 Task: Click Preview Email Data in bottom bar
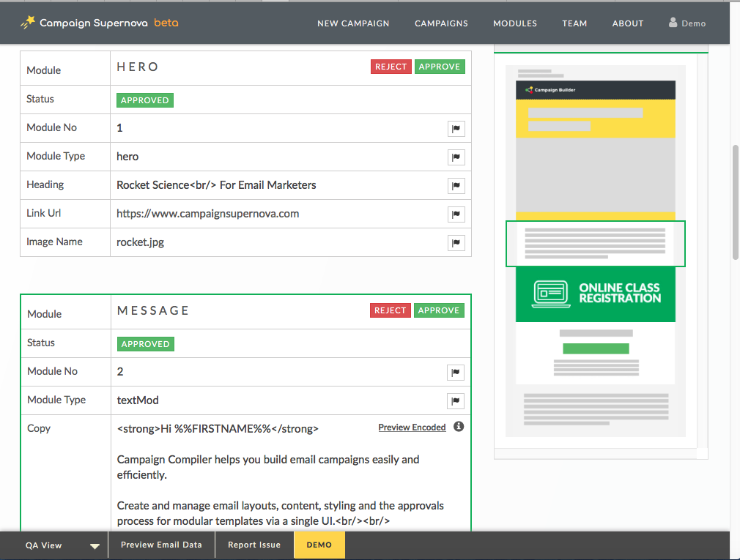tap(161, 545)
